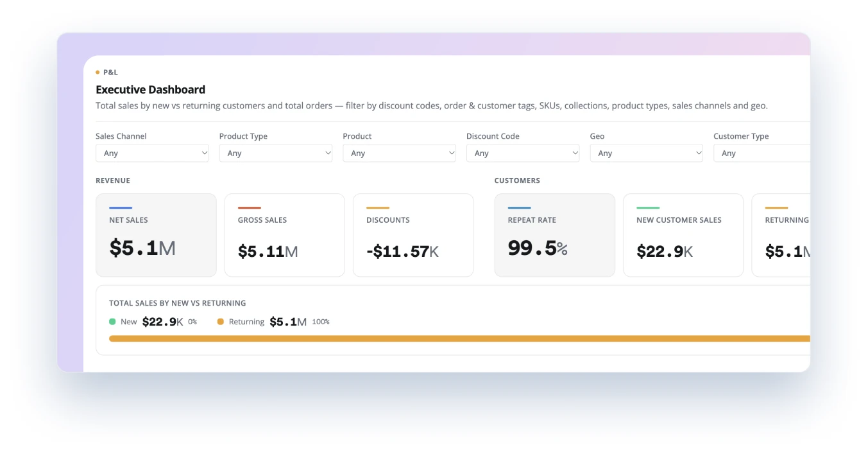Click the 99.5% repeat rate value
The image size is (868, 454).
(538, 248)
